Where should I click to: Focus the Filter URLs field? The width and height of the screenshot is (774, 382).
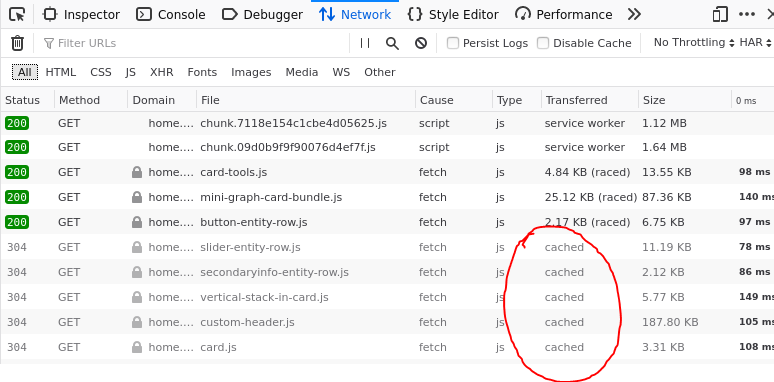click(x=195, y=43)
